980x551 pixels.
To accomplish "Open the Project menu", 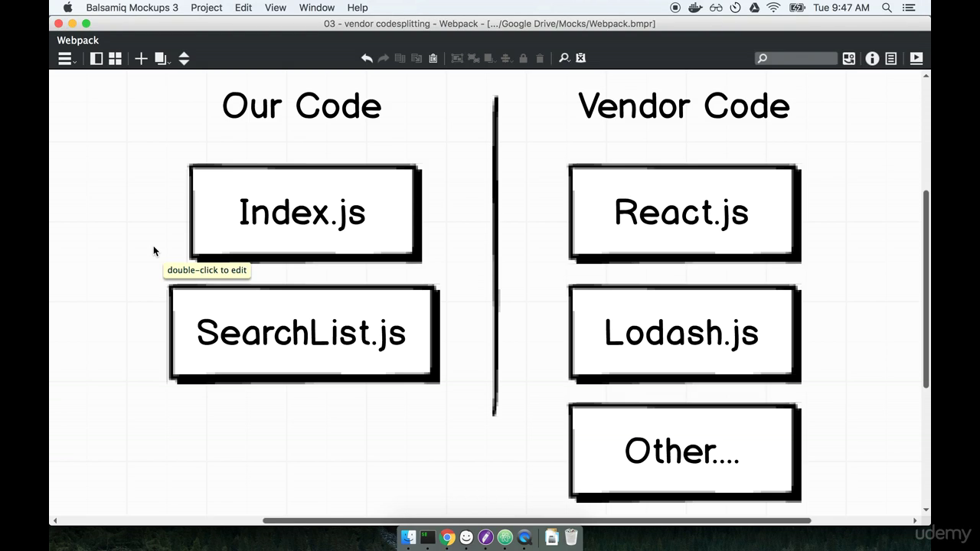I will pyautogui.click(x=206, y=8).
